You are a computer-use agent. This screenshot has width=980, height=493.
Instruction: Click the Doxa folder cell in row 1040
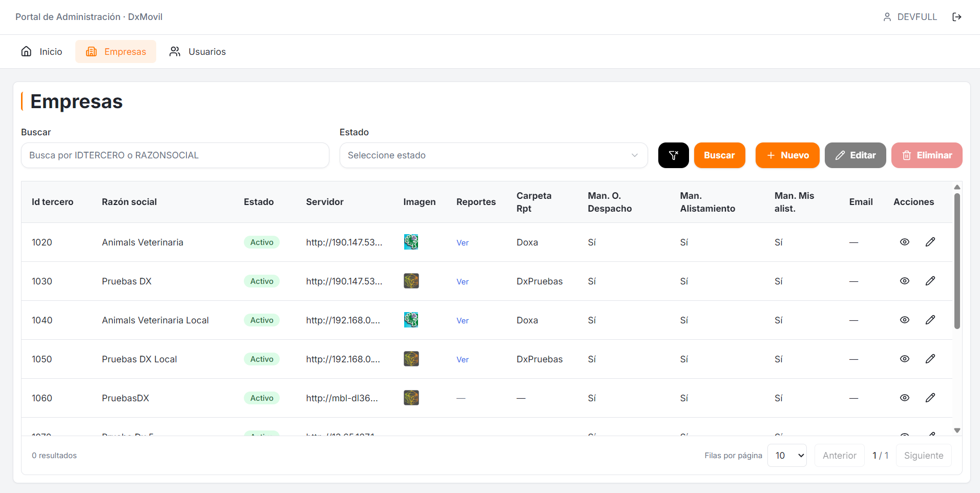527,320
